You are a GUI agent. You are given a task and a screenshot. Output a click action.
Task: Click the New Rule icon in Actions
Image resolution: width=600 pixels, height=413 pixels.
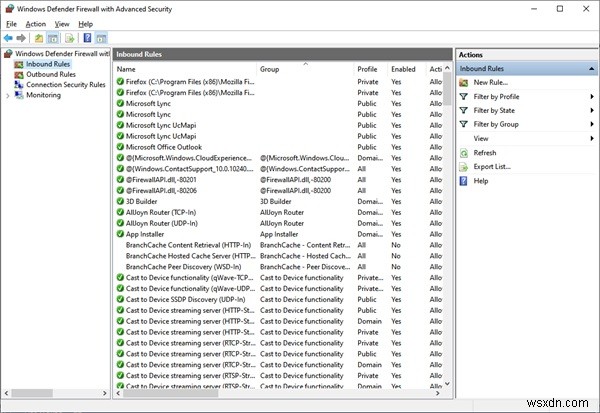pyautogui.click(x=463, y=82)
